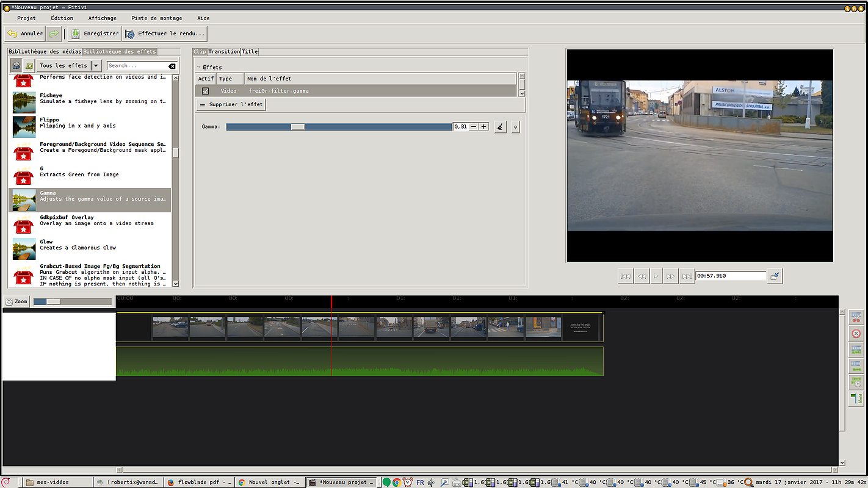Open the Clip properties tab
The width and height of the screenshot is (868, 488).
(200, 52)
